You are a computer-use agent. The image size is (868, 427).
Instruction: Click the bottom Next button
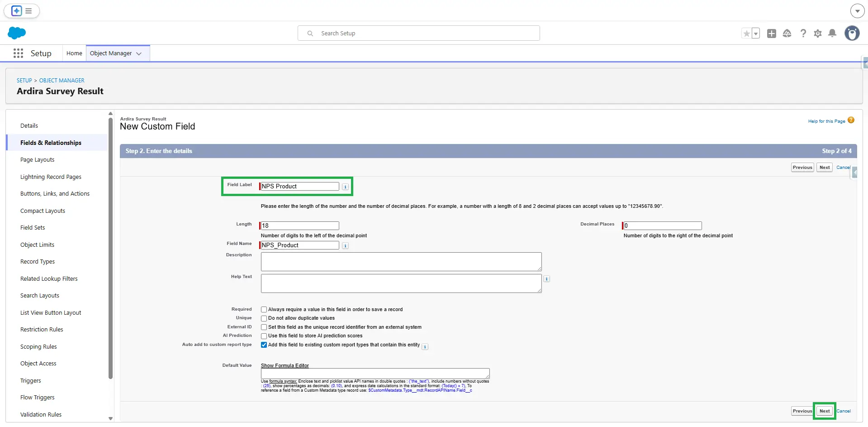(824, 411)
